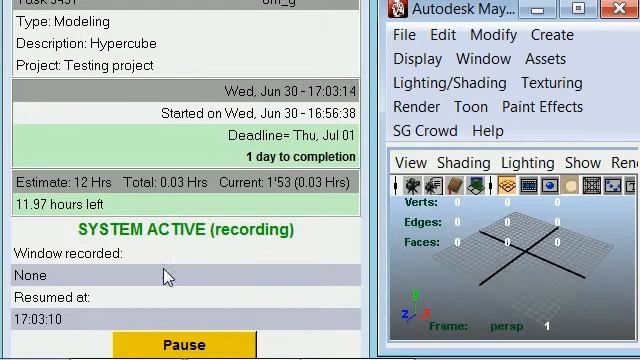Click the Resumed at: label
The height and width of the screenshot is (360, 640).
52,298
